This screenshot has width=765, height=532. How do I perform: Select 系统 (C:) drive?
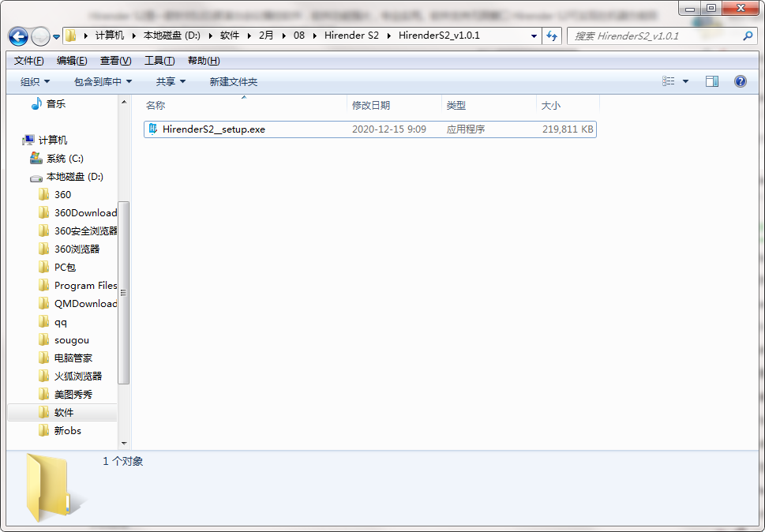65,159
